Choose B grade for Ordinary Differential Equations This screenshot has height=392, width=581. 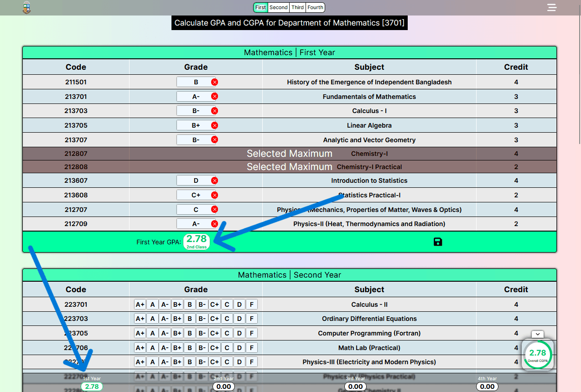(x=190, y=319)
